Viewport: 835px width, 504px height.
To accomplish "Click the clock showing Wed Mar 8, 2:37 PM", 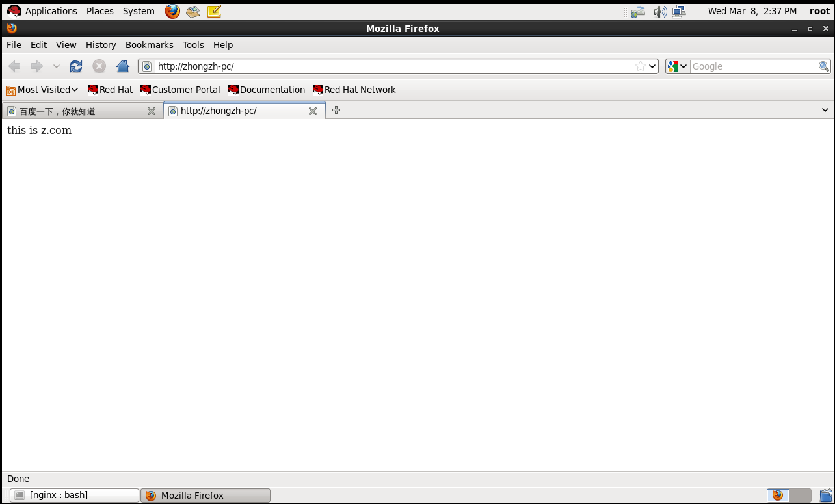I will click(x=752, y=11).
